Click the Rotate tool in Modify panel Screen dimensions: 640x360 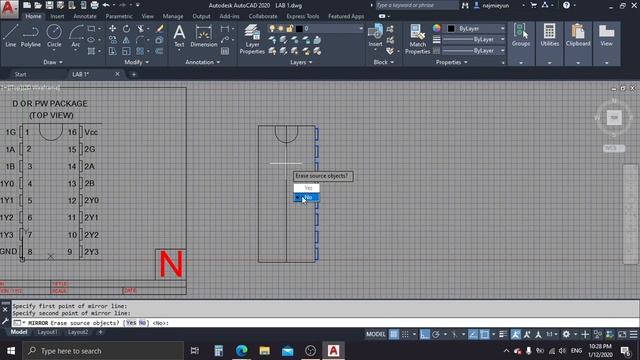tap(126, 29)
